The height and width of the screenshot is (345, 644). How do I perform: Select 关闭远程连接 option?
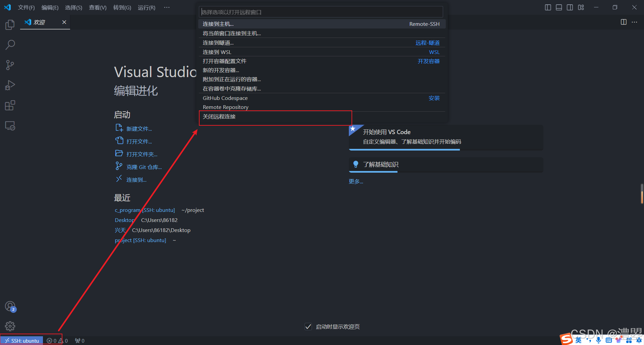(x=322, y=116)
